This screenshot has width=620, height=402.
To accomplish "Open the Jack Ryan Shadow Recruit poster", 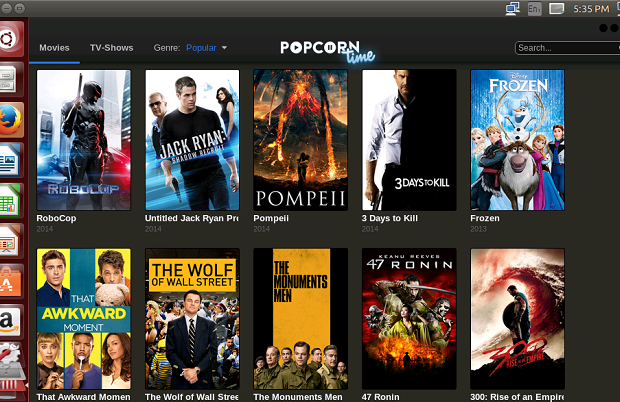I will [192, 140].
